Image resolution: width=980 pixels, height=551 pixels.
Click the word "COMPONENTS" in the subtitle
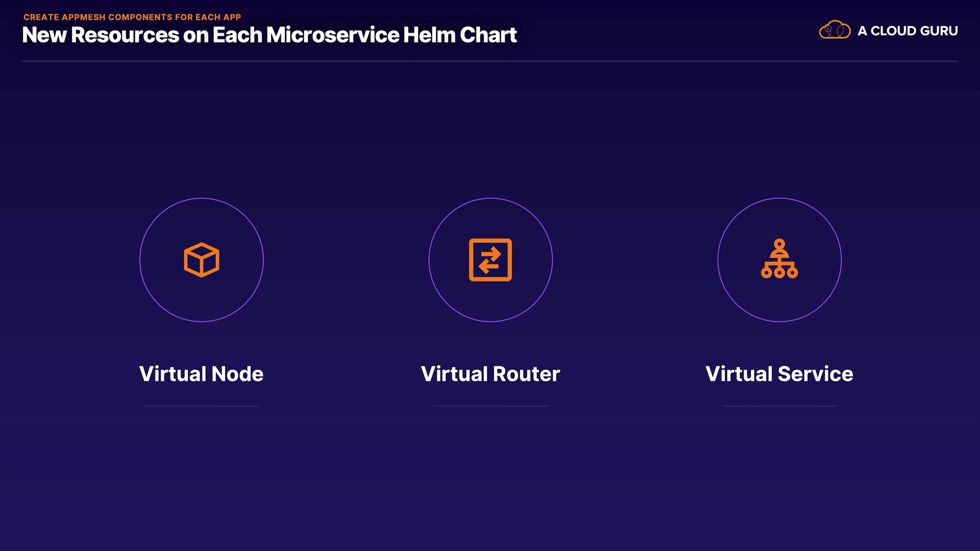tap(140, 17)
